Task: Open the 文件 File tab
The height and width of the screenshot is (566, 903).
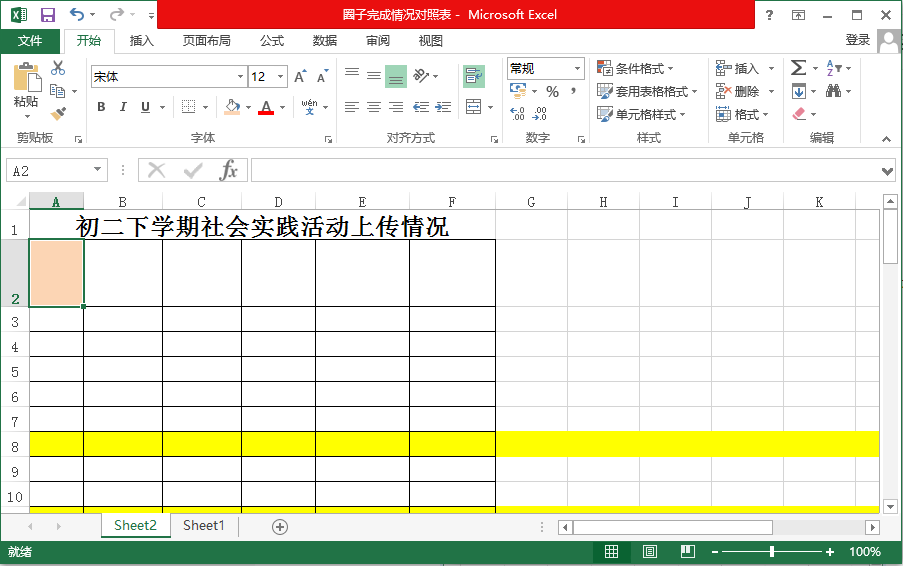Action: coord(30,40)
